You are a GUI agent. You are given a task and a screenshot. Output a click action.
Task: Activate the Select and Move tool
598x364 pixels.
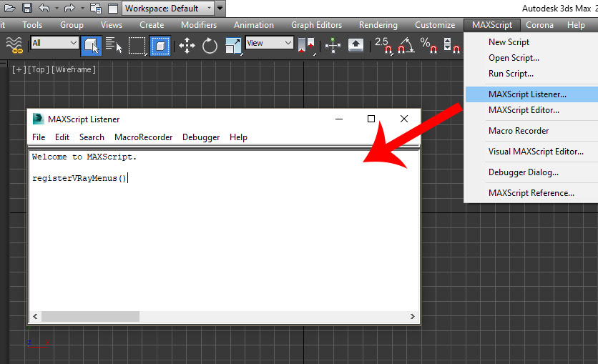pyautogui.click(x=187, y=46)
